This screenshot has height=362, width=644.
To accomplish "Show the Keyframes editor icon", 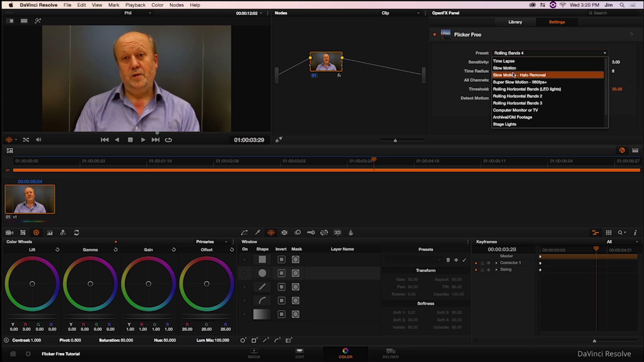I will 595,233.
